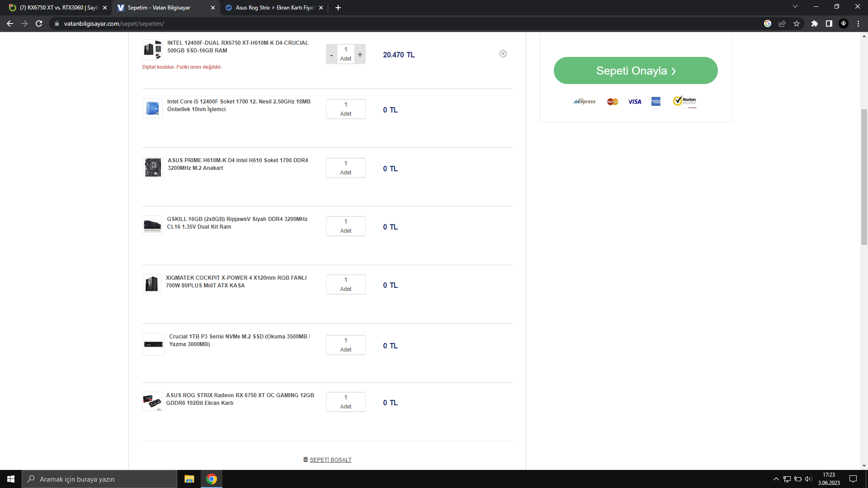Increase bundle quantity with plus button
The height and width of the screenshot is (488, 868).
click(360, 55)
